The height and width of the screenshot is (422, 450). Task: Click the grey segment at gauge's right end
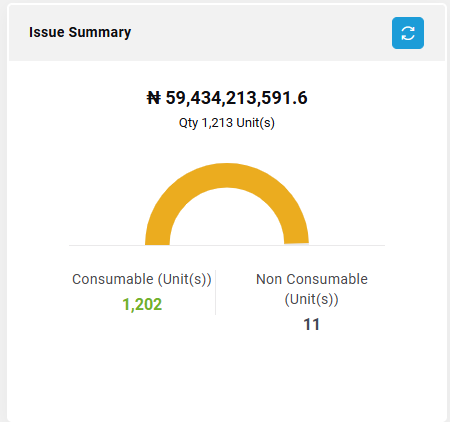pos(297,244)
